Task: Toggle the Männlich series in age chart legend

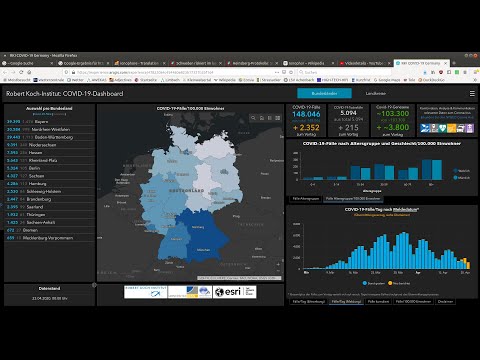Action: click(x=461, y=178)
